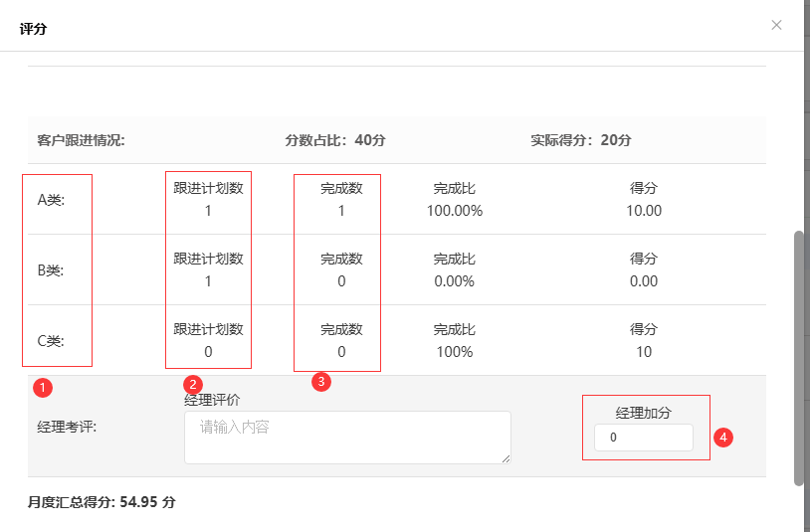The width and height of the screenshot is (810, 532).
Task: Click the 分数占比：40分 header text
Action: click(x=335, y=140)
